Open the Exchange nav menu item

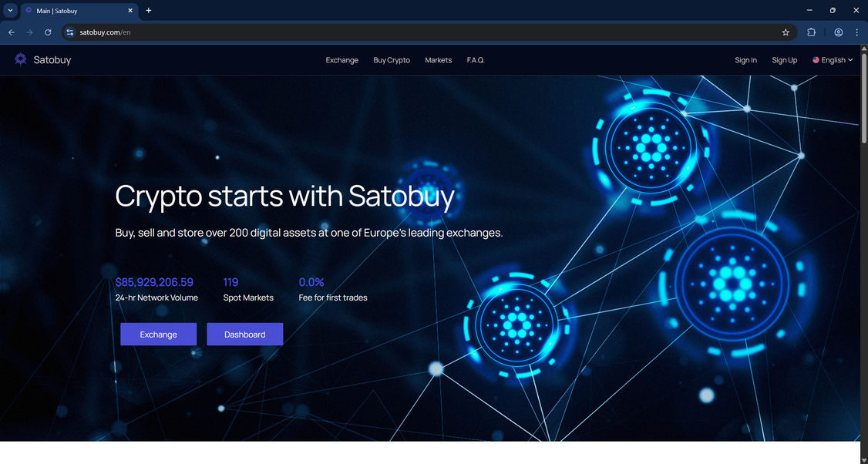click(341, 60)
